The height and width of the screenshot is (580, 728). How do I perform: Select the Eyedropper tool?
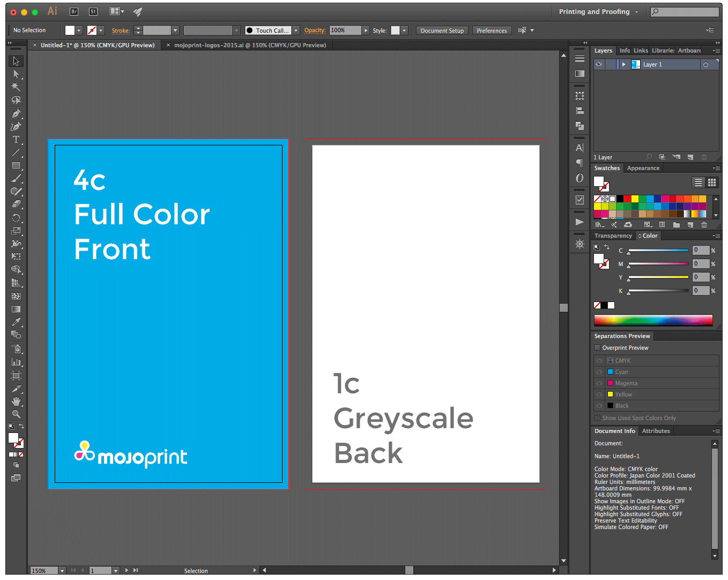16,322
